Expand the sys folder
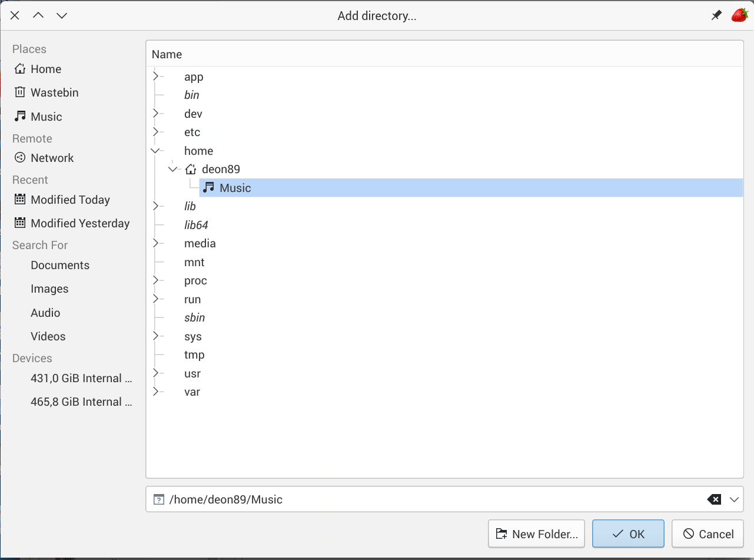The height and width of the screenshot is (560, 754). pos(156,336)
